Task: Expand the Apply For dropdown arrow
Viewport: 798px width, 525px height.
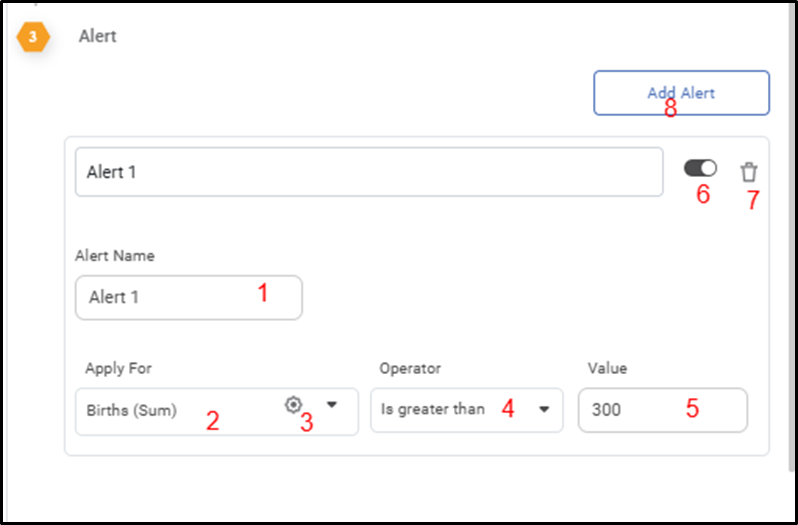Action: tap(332, 405)
